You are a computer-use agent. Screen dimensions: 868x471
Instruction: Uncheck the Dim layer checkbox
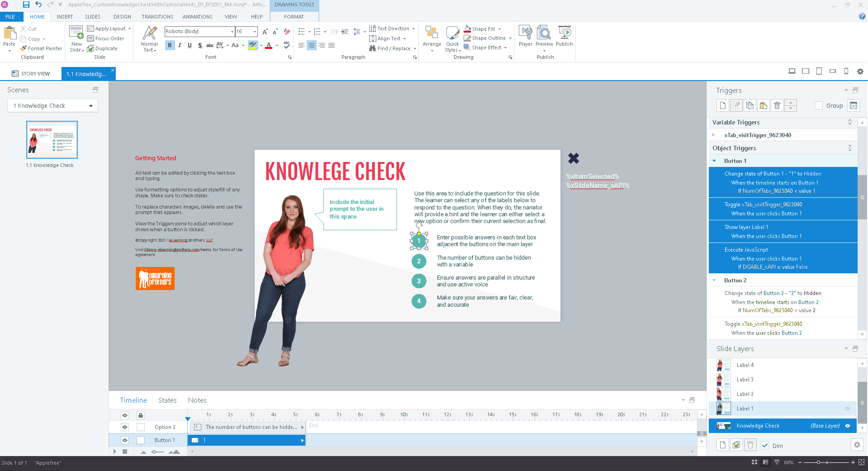click(x=765, y=445)
